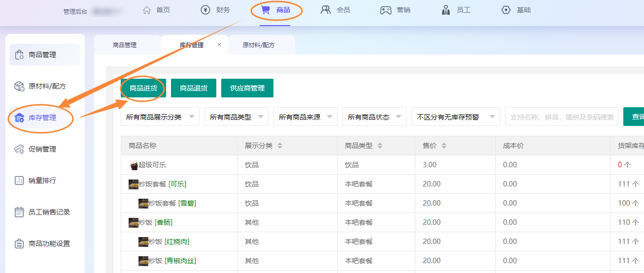Expand the 所有商品展示分类 dropdown

click(160, 117)
